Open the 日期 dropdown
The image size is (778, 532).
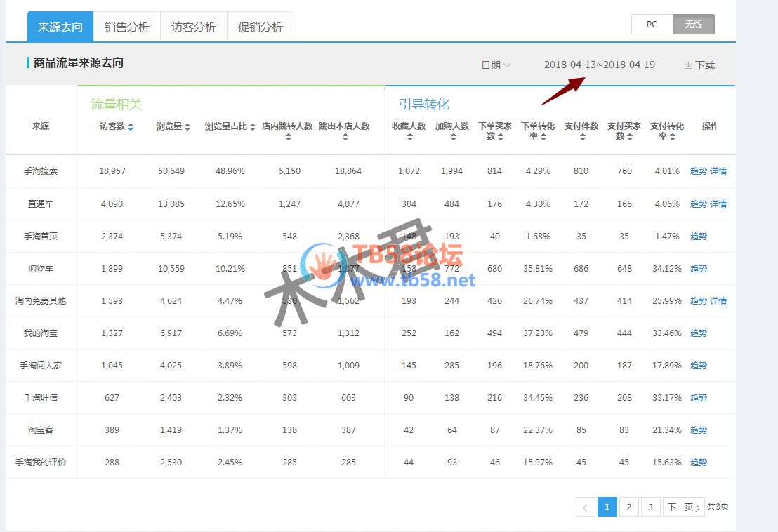[496, 65]
